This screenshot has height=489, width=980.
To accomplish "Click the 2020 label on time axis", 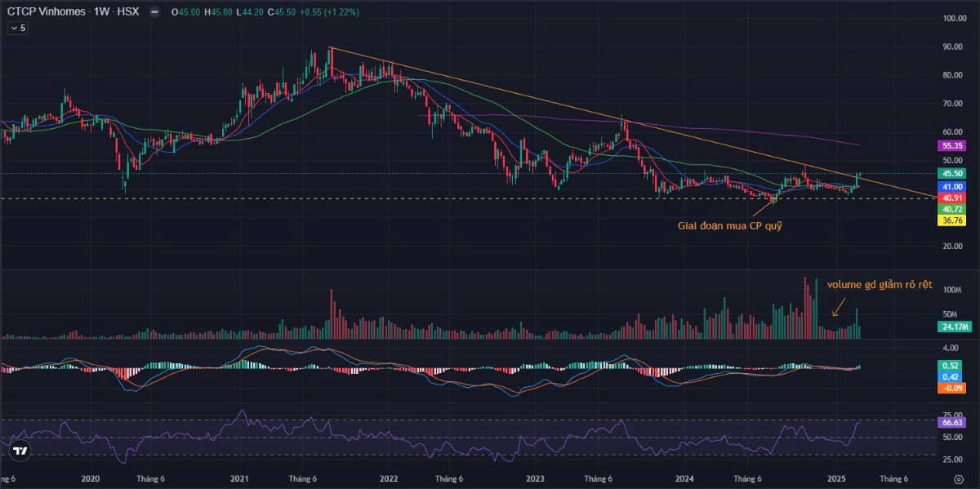I will tap(91, 479).
